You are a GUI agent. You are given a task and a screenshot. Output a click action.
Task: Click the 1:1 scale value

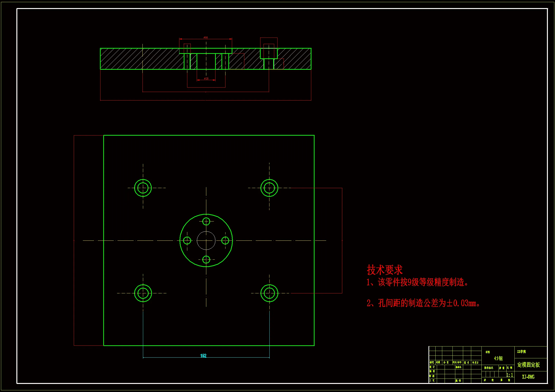tap(510, 375)
